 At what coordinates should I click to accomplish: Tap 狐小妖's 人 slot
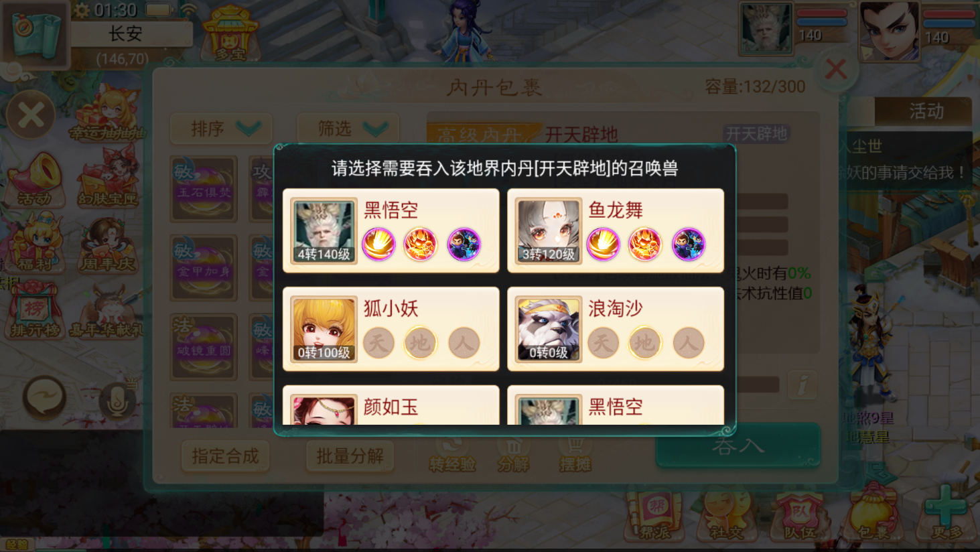pos(464,342)
